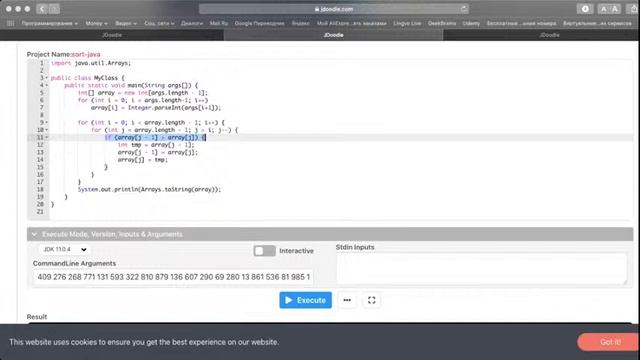Click line number 21 in the gutter
640x360 pixels.
pyautogui.click(x=40, y=211)
